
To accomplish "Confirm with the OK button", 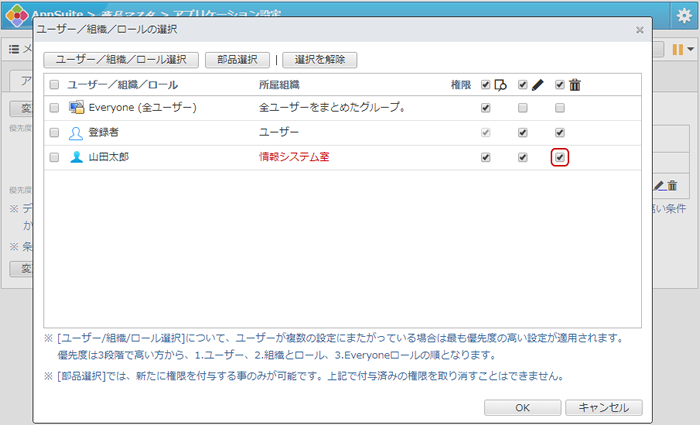I will point(522,407).
